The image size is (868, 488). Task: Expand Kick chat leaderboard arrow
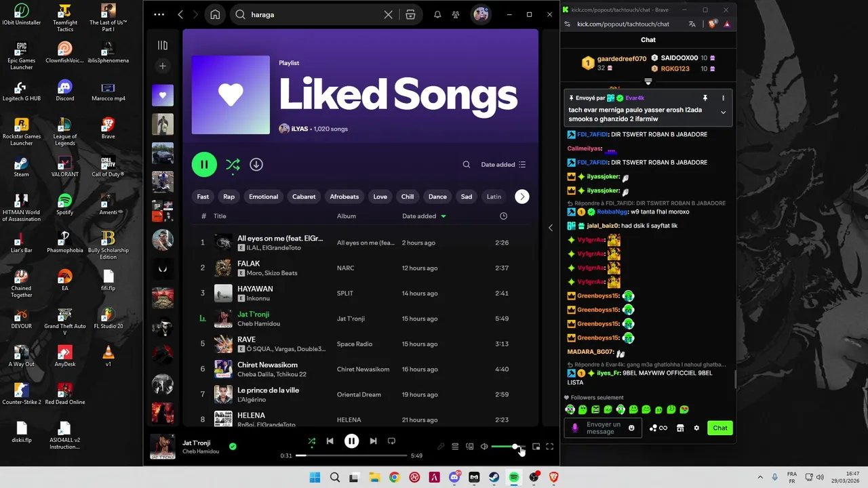(648, 81)
